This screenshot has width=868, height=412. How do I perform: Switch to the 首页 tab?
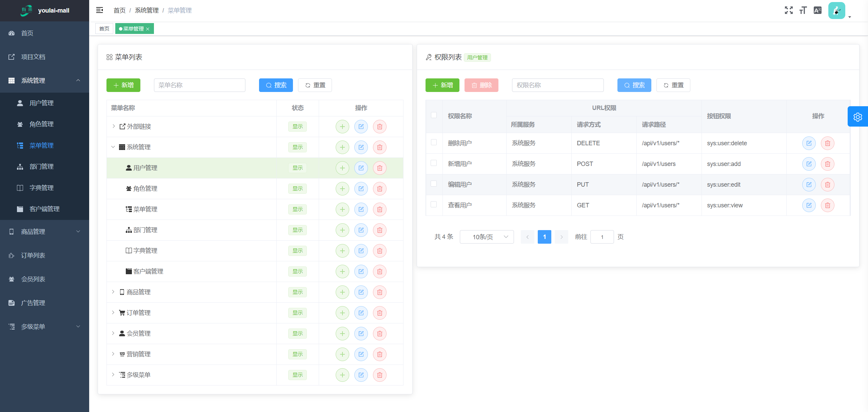[104, 29]
